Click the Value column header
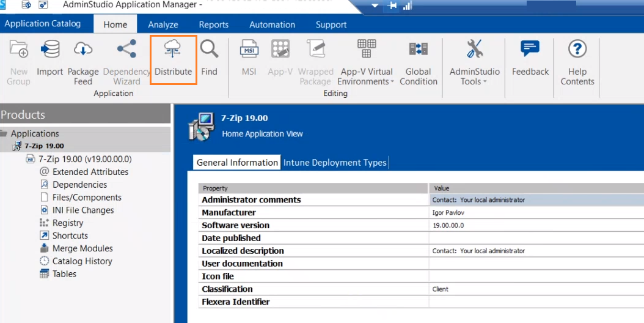 click(536, 188)
